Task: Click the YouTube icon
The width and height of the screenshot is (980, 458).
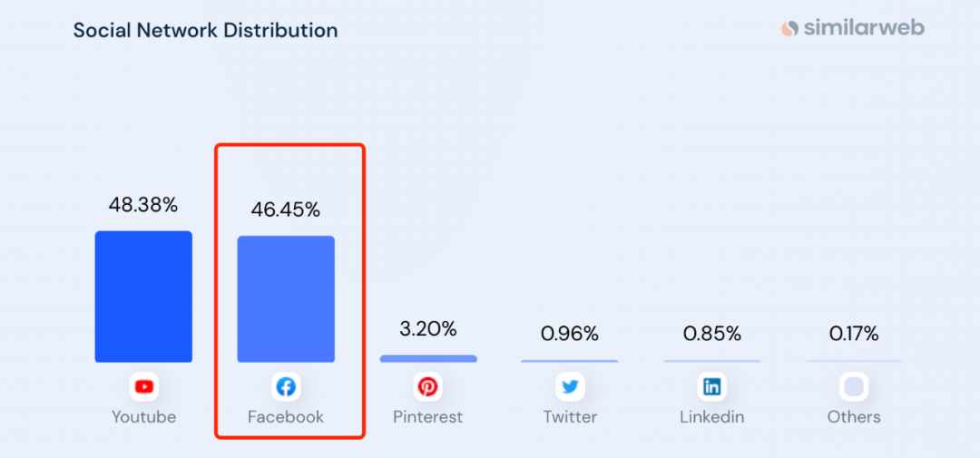Action: click(143, 387)
